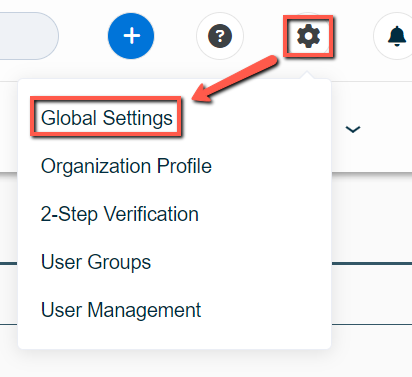Set up two-factor via 2-Step Verification
The height and width of the screenshot is (377, 412).
coord(120,214)
